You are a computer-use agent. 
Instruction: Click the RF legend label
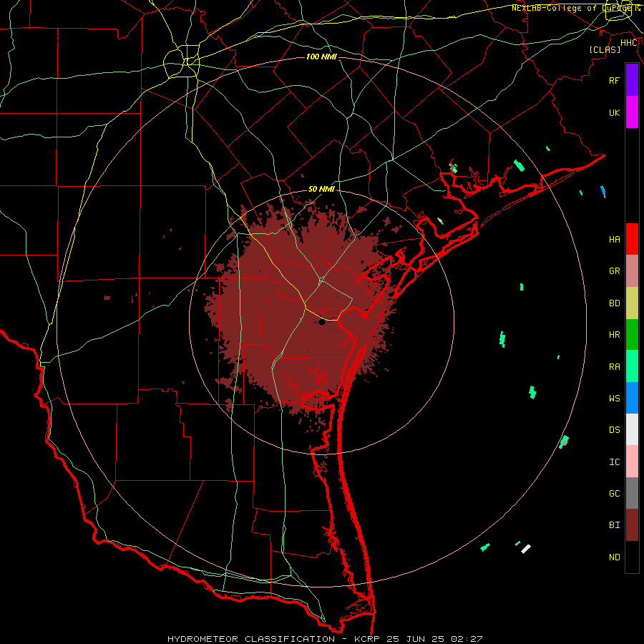(614, 80)
